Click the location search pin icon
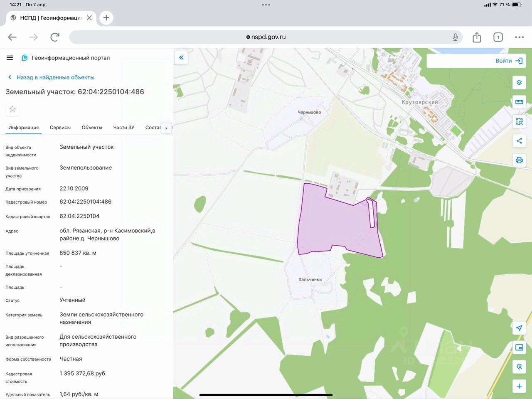The width and height of the screenshot is (532, 399). 519,367
